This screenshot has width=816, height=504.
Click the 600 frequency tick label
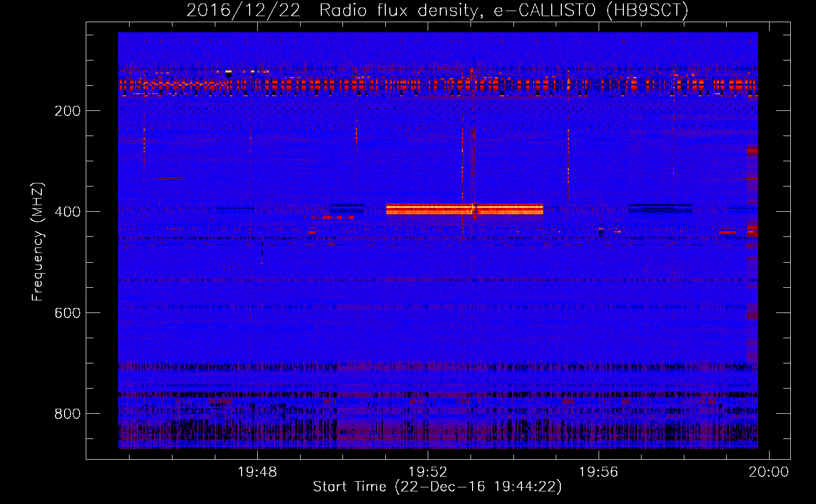(x=68, y=313)
